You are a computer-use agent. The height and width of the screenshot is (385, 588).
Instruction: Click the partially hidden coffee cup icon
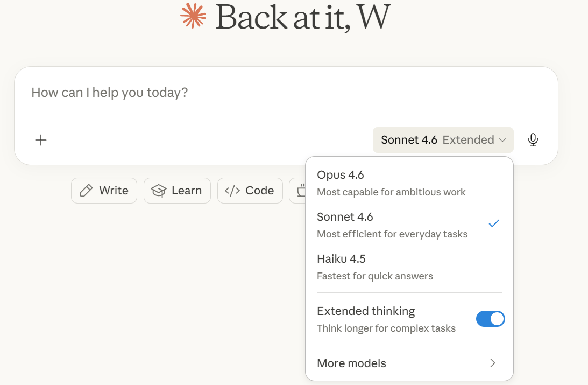point(300,191)
